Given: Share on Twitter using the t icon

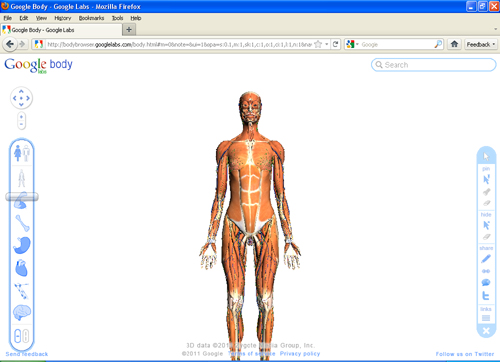Looking at the screenshot, I should [486, 295].
